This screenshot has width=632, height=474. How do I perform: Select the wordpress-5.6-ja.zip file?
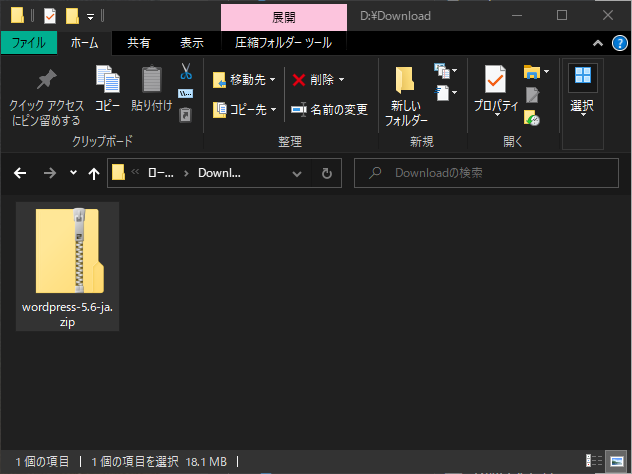[x=67, y=266]
